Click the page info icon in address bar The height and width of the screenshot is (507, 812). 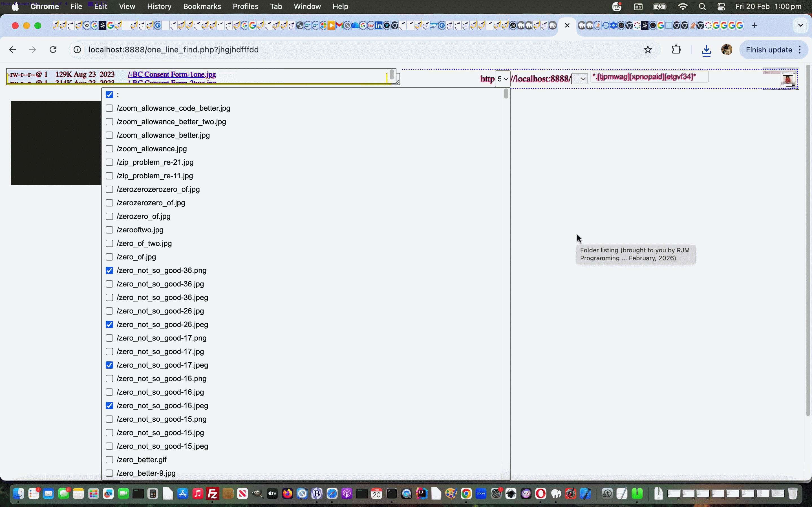point(77,49)
